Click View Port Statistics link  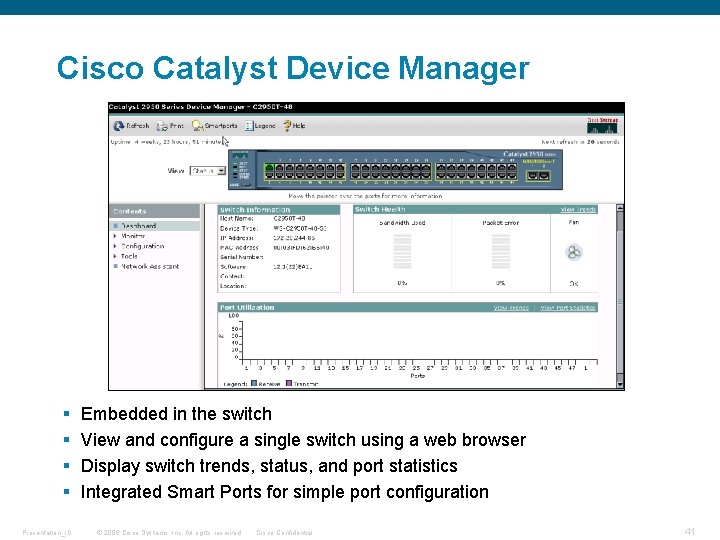pyautogui.click(x=568, y=308)
